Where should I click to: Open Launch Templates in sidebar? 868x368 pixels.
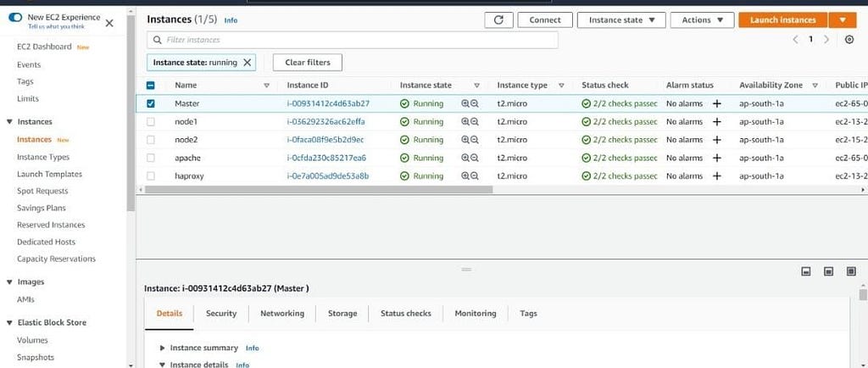49,175
